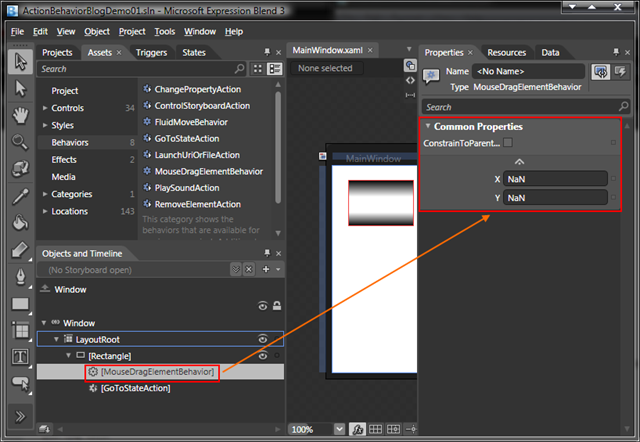Screen dimensions: 640x442
Task: Choose the Pan hand tool
Action: pyautogui.click(x=20, y=115)
